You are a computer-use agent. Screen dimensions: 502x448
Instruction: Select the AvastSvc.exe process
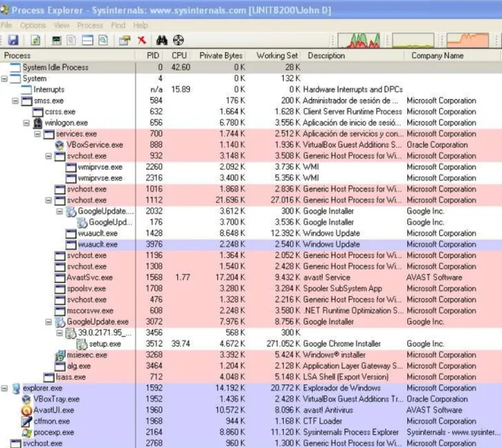click(251, 278)
